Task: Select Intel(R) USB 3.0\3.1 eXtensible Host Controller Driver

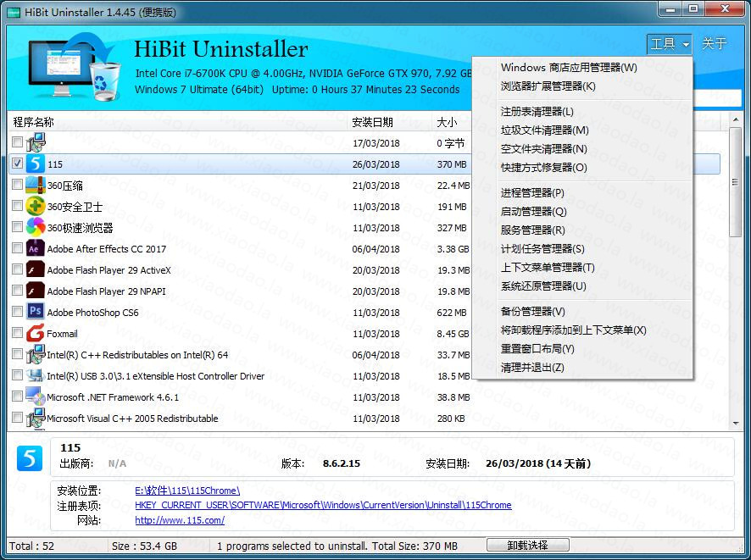Action: tap(156, 376)
